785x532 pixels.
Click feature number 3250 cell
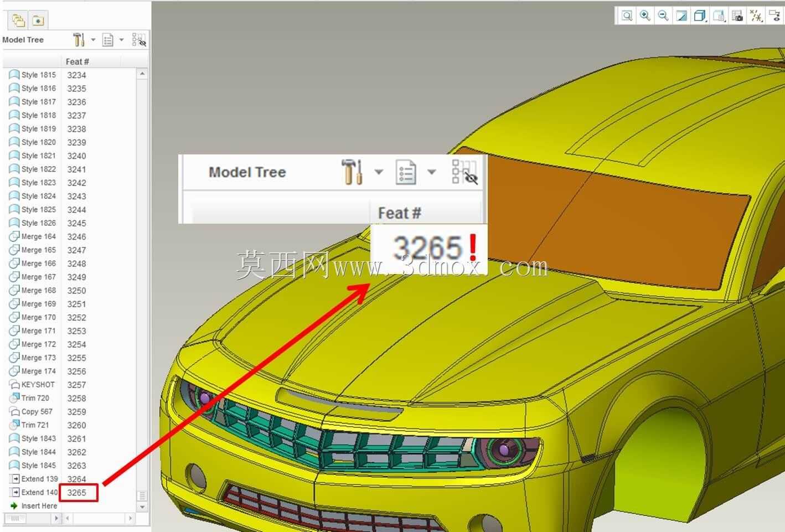77,290
